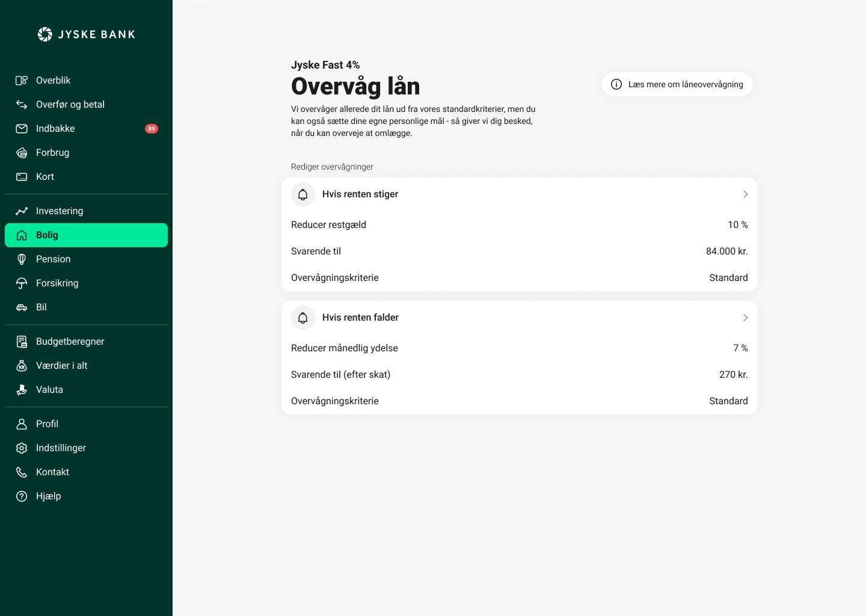Screen dimensions: 866x616
Task: Expand the Hvis renten stiger chevron
Action: point(745,194)
